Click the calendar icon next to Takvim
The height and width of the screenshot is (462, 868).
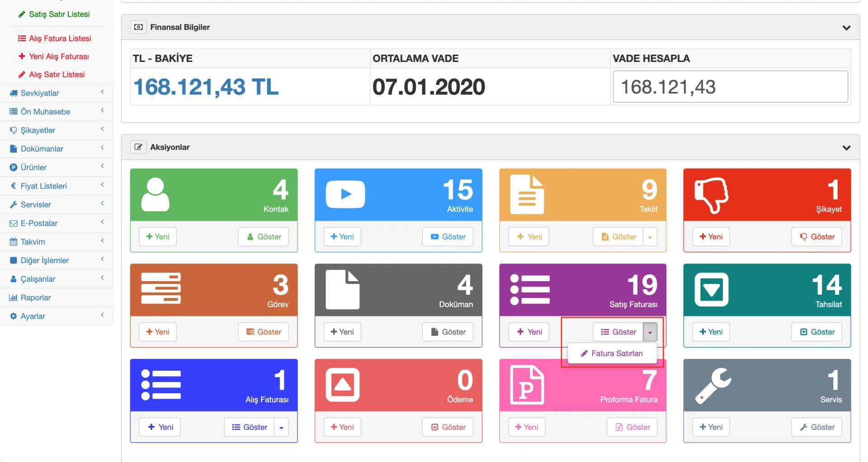pos(14,242)
